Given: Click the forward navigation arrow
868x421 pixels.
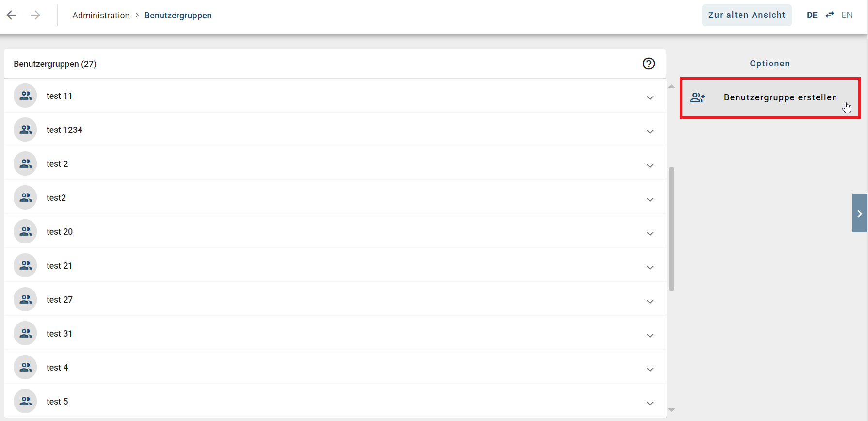Looking at the screenshot, I should pos(35,15).
